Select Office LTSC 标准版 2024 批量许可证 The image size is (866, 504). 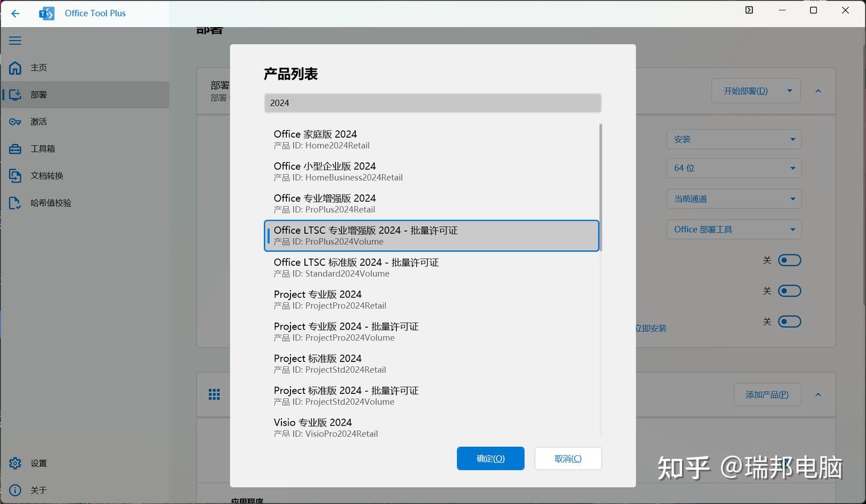tap(432, 268)
